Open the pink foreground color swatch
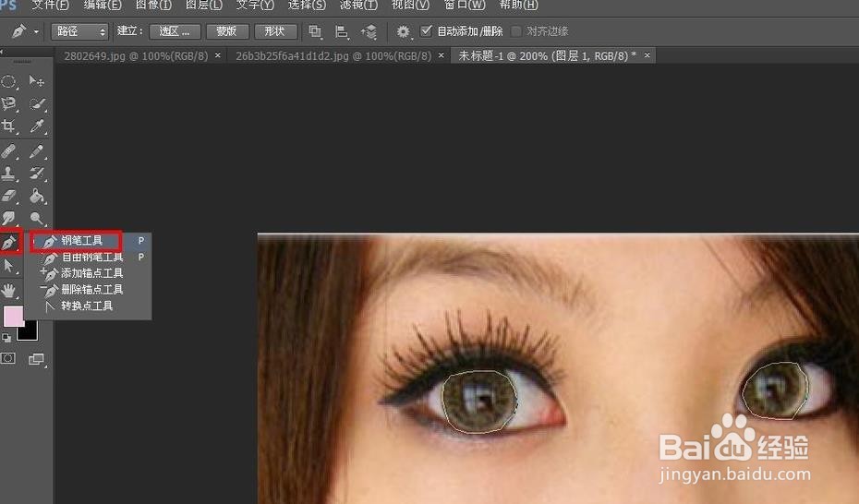 13,317
